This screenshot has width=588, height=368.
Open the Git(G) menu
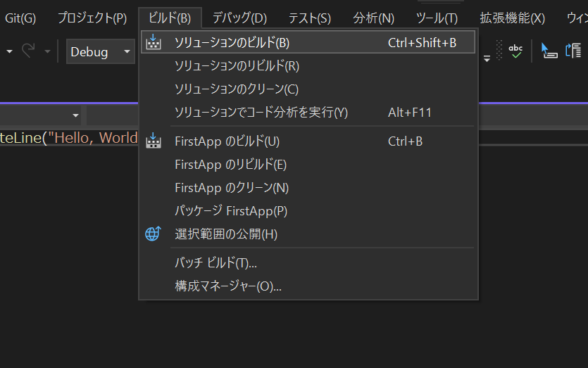tap(20, 18)
